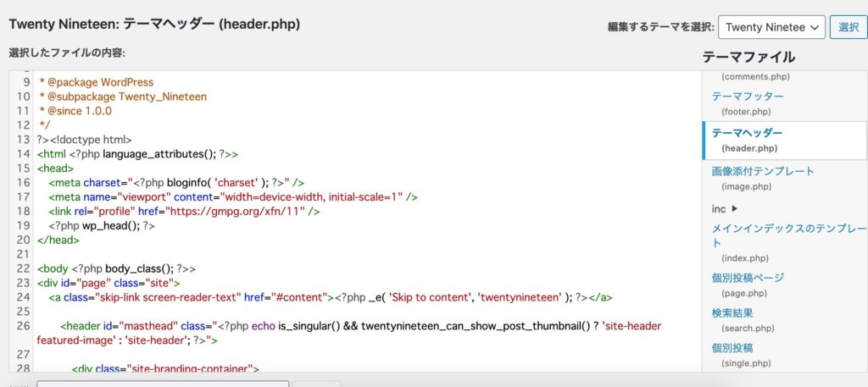This screenshot has height=387, width=868.
Task: Click the doctype html code line
Action: click(x=85, y=140)
